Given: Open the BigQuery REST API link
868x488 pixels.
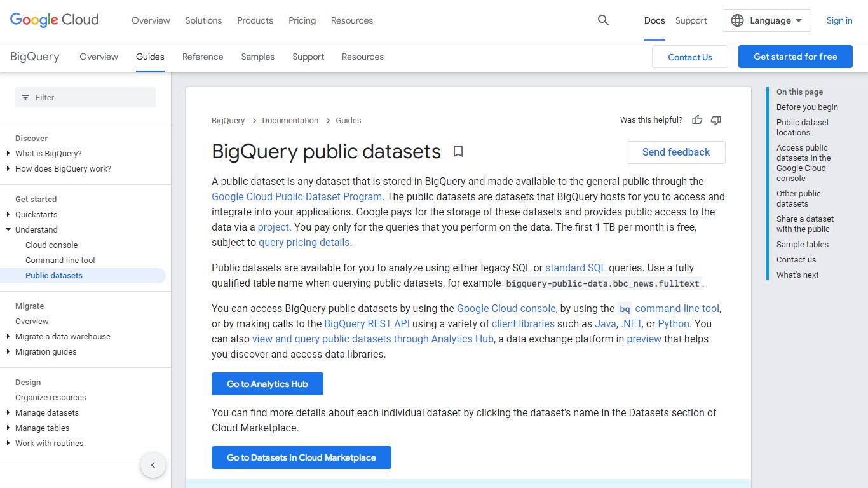Looking at the screenshot, I should point(367,323).
